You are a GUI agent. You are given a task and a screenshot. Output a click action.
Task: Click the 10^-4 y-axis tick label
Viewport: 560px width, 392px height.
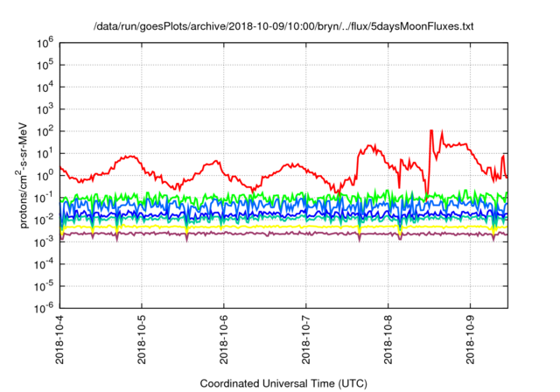coord(44,264)
